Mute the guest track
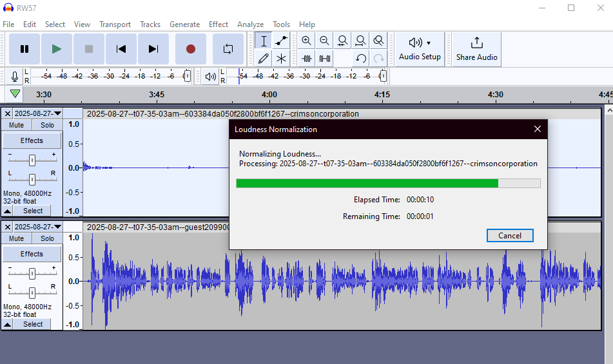Image resolution: width=613 pixels, height=364 pixels. pos(16,238)
